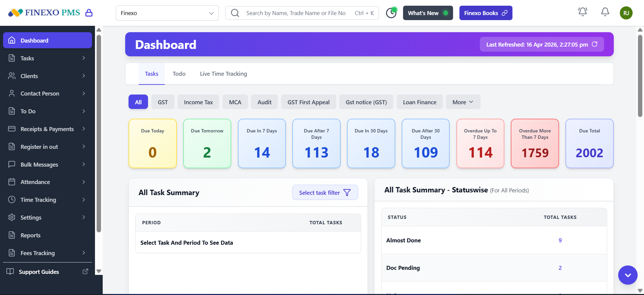Open the Due Total card
This screenshot has height=295, width=644.
click(x=590, y=143)
